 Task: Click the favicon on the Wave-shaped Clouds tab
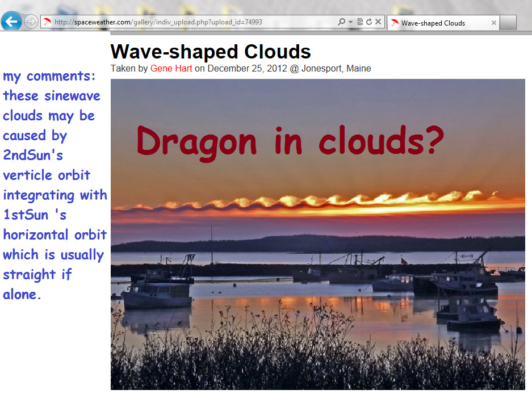coord(394,23)
